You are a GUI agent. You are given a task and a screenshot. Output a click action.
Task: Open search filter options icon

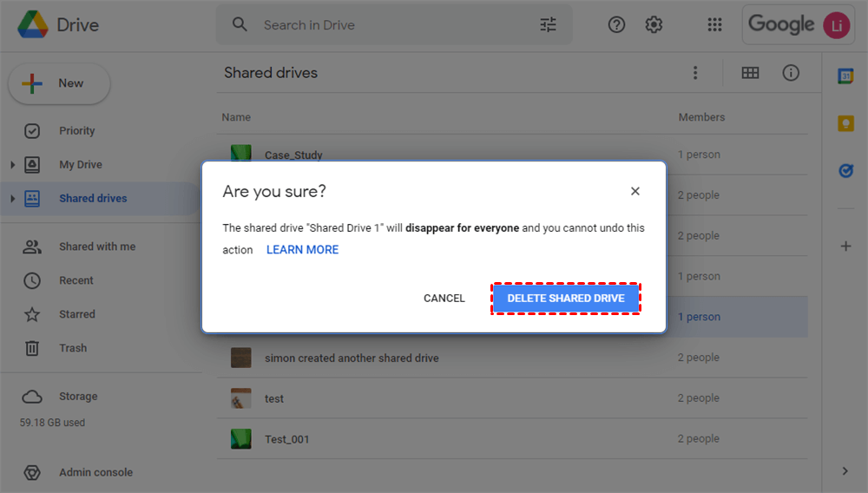pos(548,25)
